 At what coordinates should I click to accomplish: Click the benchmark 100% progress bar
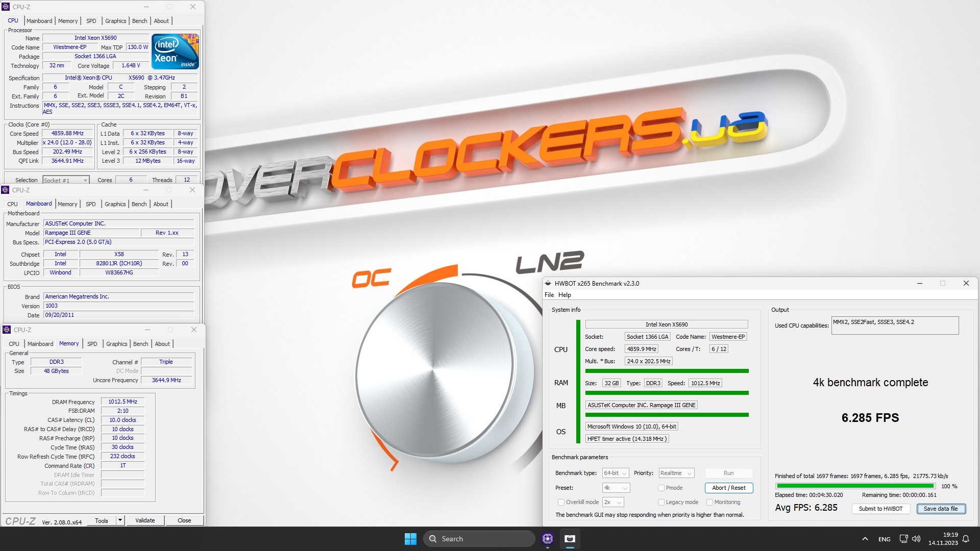[855, 486]
